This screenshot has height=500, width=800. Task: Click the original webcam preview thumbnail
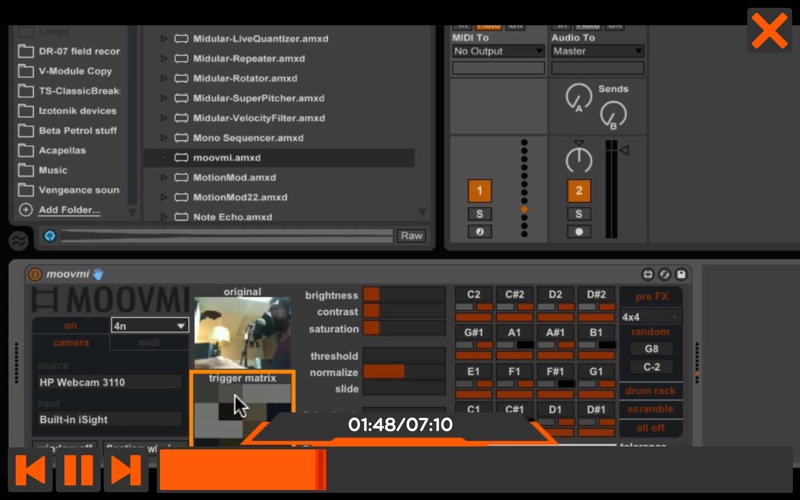pyautogui.click(x=242, y=333)
